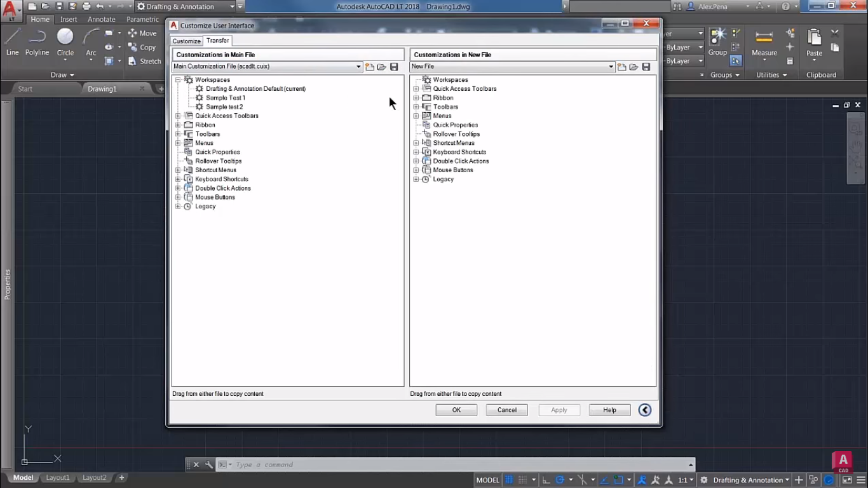The image size is (868, 488).
Task: Toggle grid display in the status bar
Action: pos(509,480)
